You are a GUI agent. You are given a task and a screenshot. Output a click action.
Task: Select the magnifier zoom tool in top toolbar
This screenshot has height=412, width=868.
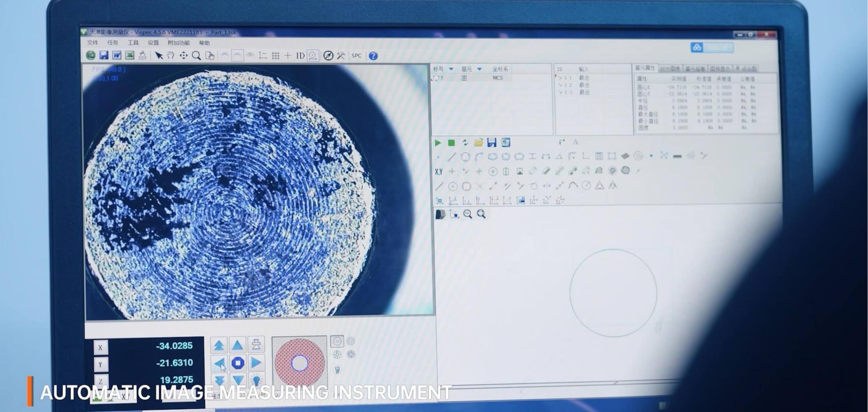pos(196,56)
